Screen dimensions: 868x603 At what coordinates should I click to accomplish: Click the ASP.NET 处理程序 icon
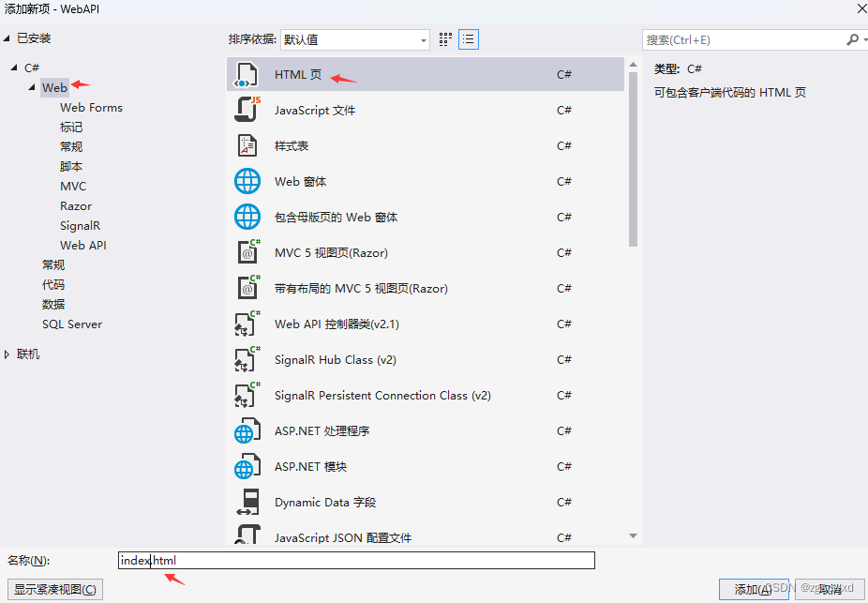pyautogui.click(x=247, y=430)
